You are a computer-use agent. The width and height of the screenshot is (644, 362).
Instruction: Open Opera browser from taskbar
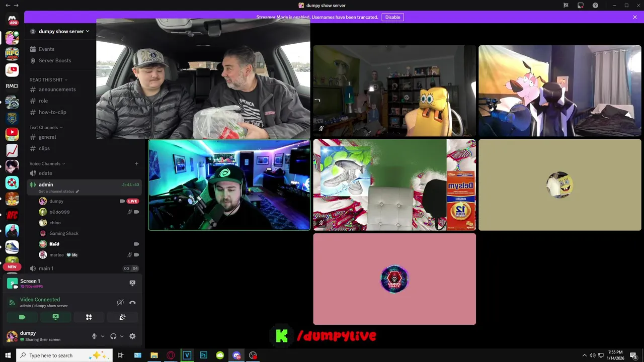click(171, 355)
